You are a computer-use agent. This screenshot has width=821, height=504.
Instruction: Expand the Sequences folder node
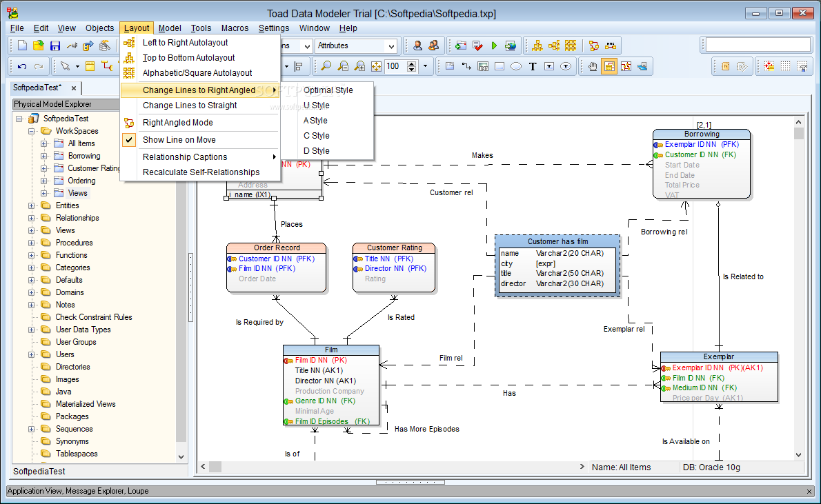[32, 429]
